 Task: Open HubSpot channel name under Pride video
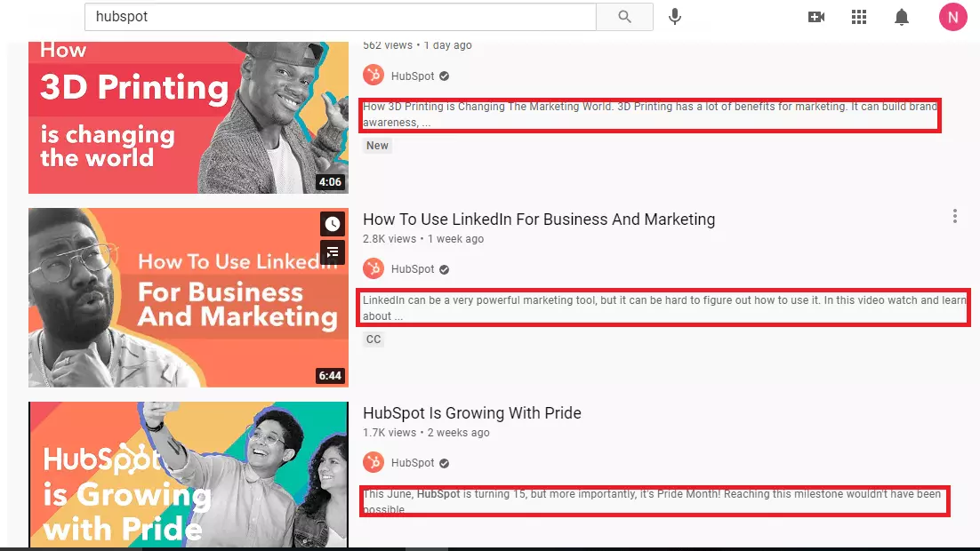pos(413,463)
